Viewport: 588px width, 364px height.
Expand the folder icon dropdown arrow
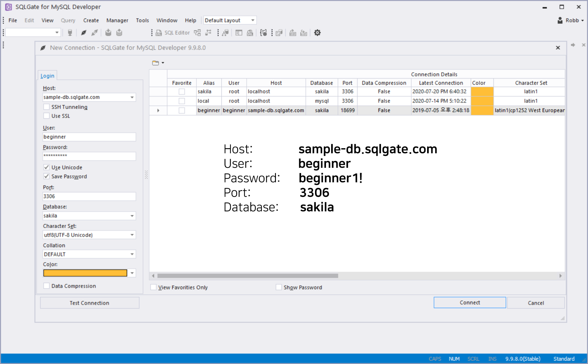pyautogui.click(x=163, y=63)
